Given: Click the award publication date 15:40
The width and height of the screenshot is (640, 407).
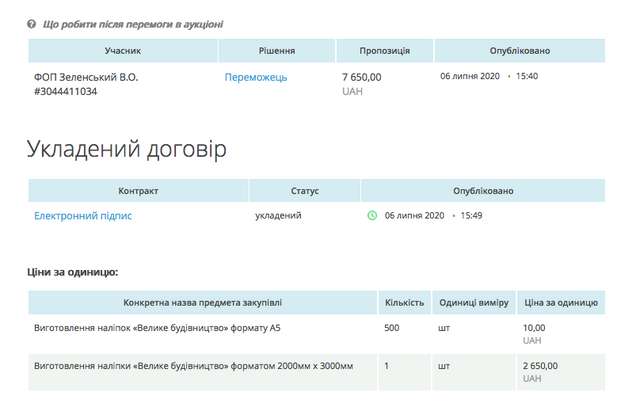Looking at the screenshot, I should coord(527,76).
